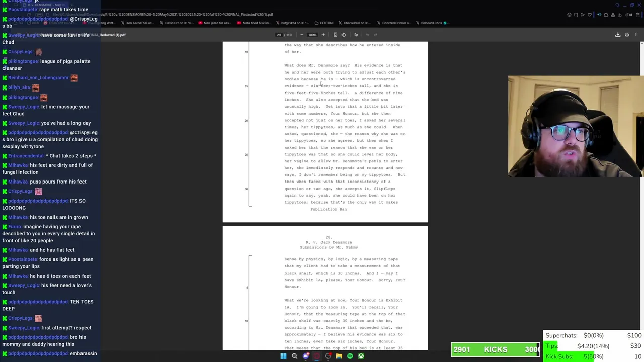Image resolution: width=644 pixels, height=362 pixels.
Task: Edit the 100% zoom level field
Action: coord(312,35)
